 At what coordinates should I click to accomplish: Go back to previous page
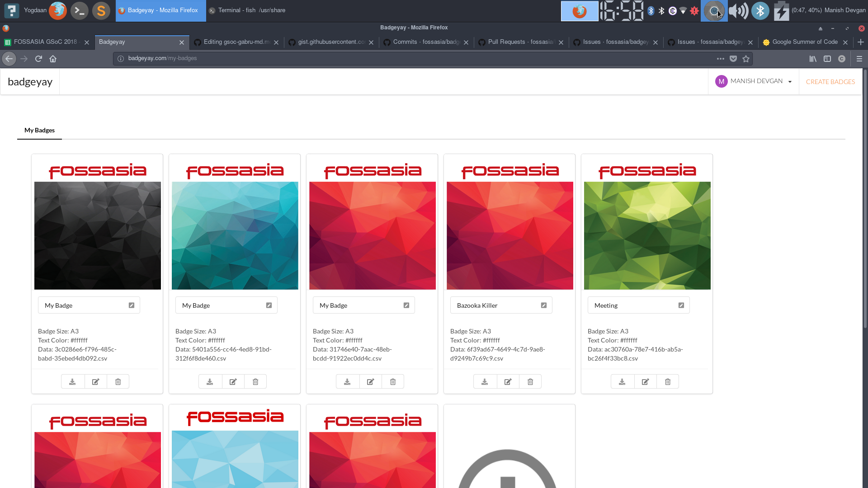coord(9,59)
